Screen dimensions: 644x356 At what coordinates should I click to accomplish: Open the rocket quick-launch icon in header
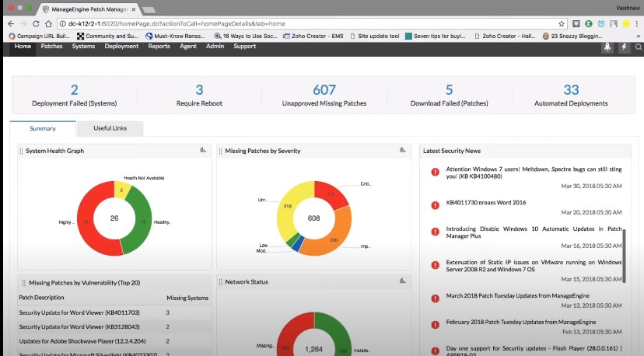click(607, 47)
